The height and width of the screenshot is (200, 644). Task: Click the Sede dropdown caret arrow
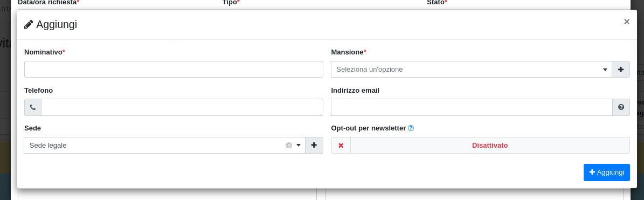coord(299,146)
